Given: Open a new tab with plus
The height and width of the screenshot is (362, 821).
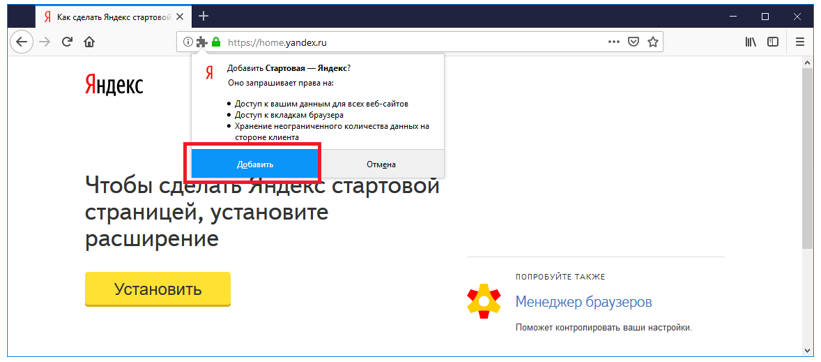Looking at the screenshot, I should click(x=204, y=16).
